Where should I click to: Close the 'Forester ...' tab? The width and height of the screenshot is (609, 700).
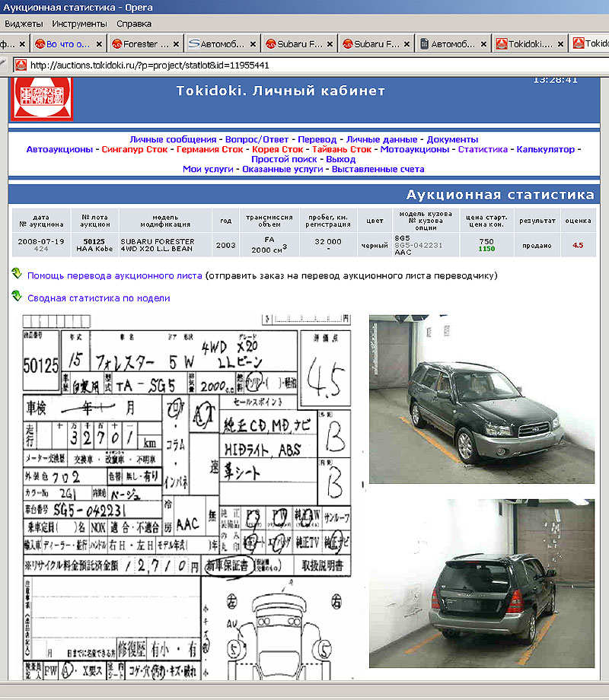(176, 44)
